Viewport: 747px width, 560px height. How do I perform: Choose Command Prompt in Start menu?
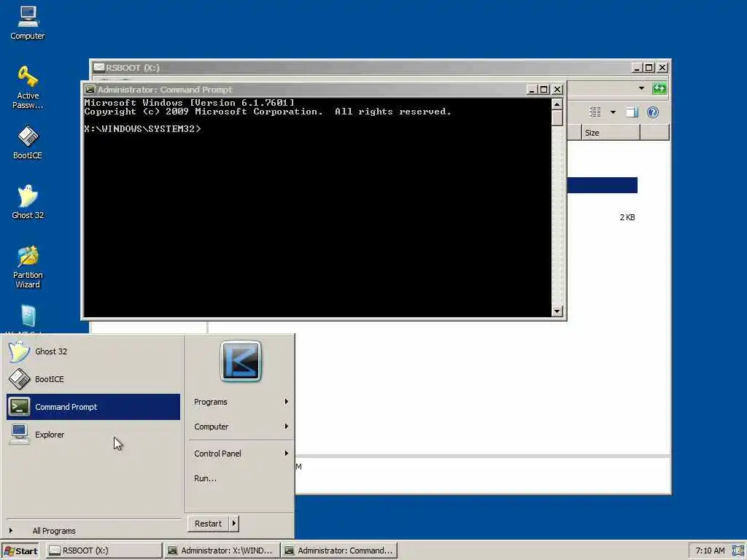[93, 407]
